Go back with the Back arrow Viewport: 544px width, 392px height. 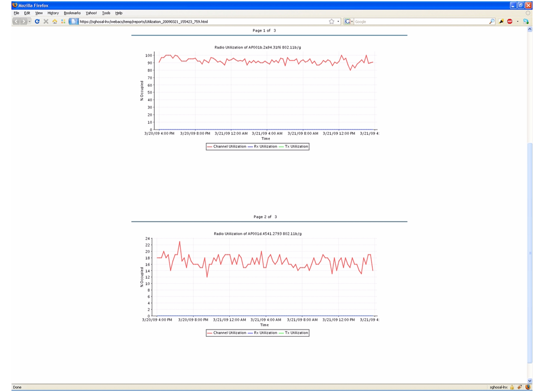point(16,22)
